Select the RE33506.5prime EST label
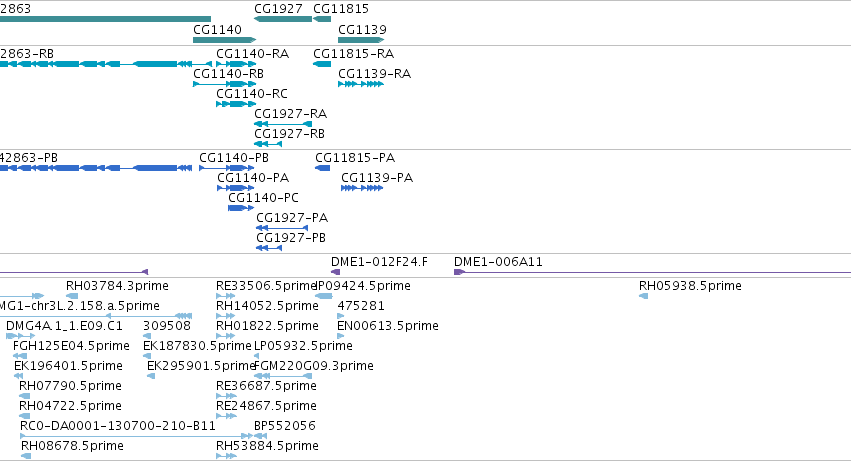Image resolution: width=851 pixels, height=461 pixels. point(266,286)
